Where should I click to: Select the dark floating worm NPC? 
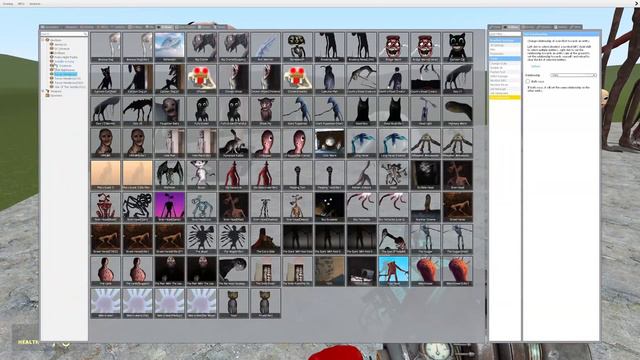[457, 111]
